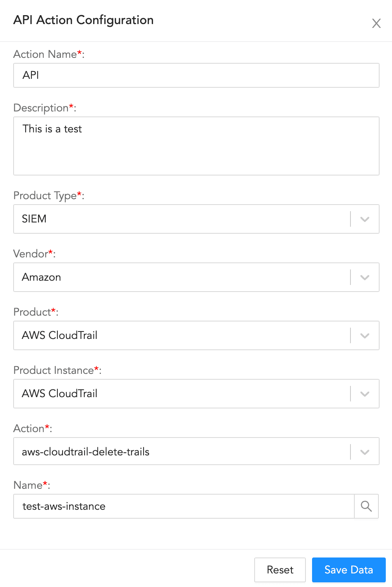Click the API Action Configuration title
Image resolution: width=392 pixels, height=587 pixels.
(x=83, y=20)
